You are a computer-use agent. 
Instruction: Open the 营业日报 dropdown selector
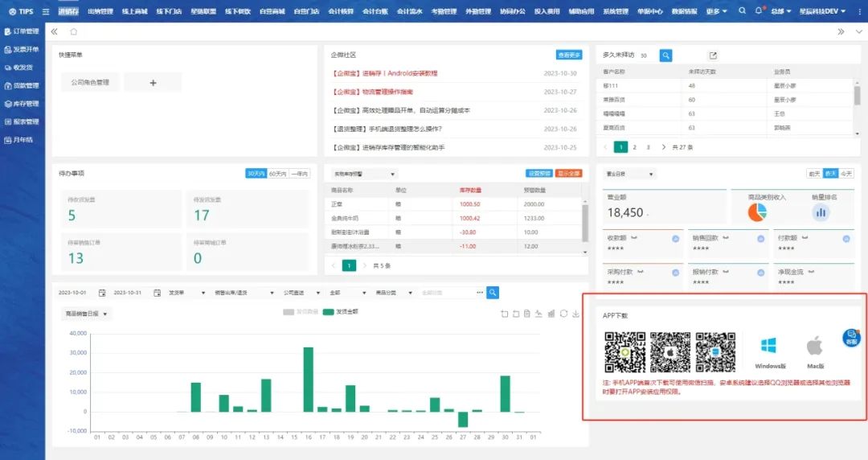630,174
